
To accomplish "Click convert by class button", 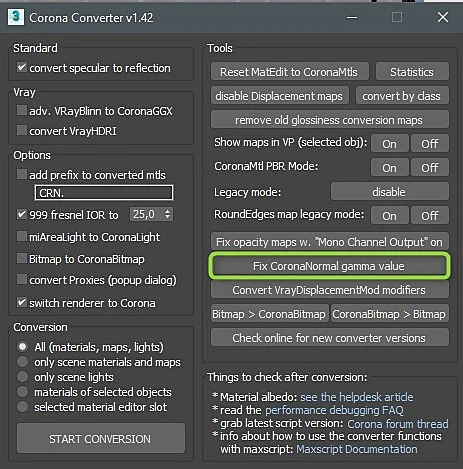I will pos(402,96).
